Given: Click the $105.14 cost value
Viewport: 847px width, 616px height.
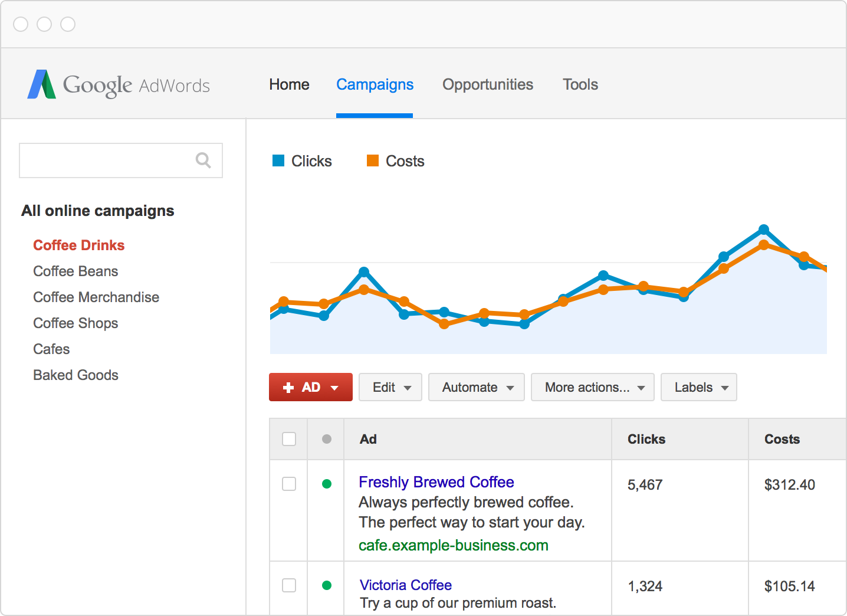Looking at the screenshot, I should [x=790, y=586].
